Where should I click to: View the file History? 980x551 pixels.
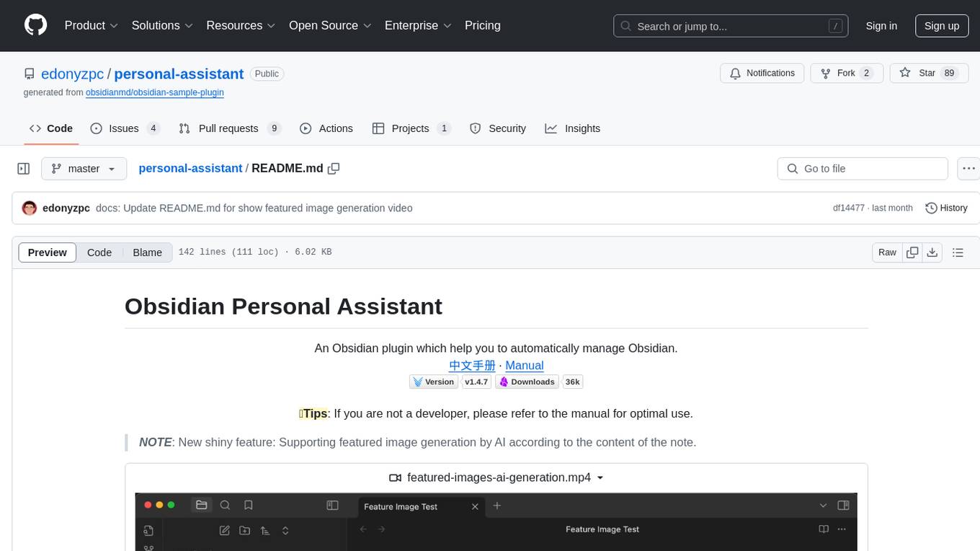coord(946,208)
